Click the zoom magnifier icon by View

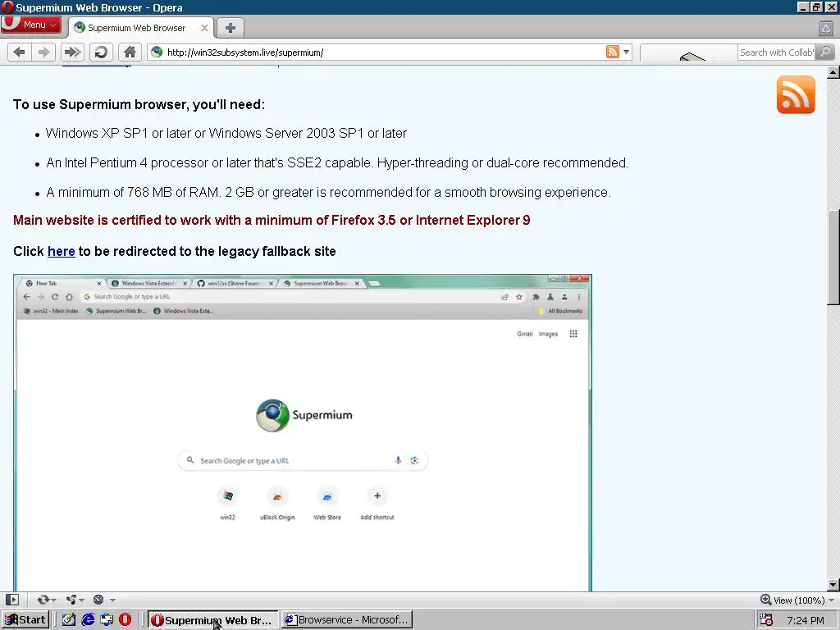point(766,600)
